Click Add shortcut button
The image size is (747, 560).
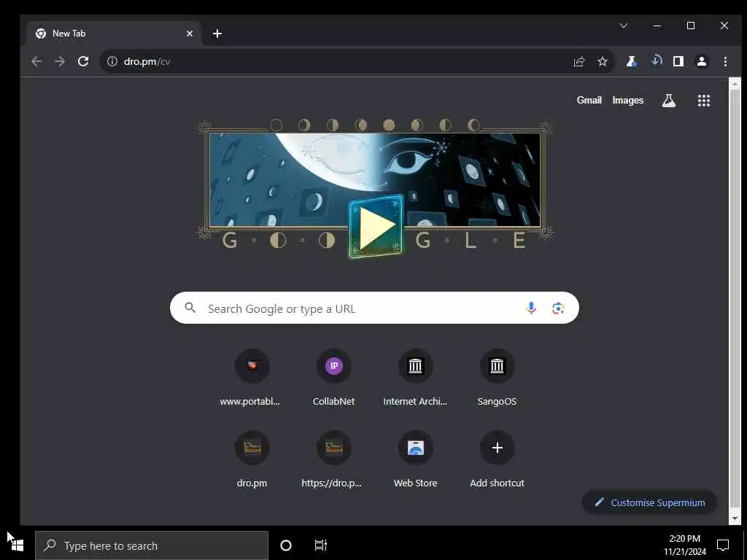[x=497, y=459]
